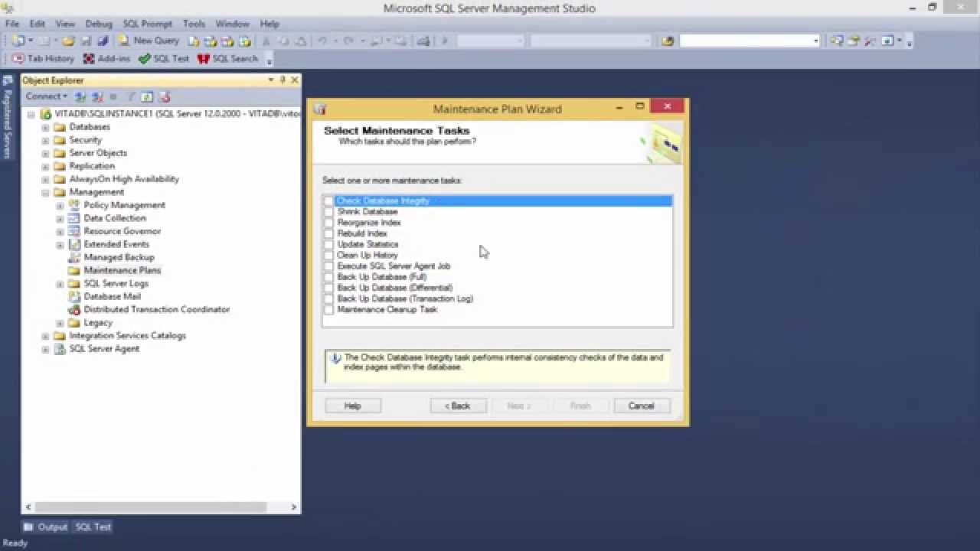Image resolution: width=980 pixels, height=551 pixels.
Task: Check Execute SQL Server Agent Job
Action: [x=328, y=266]
